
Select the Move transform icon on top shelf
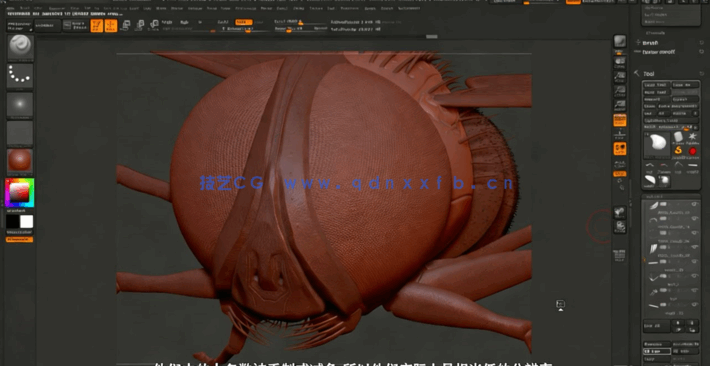point(126,26)
